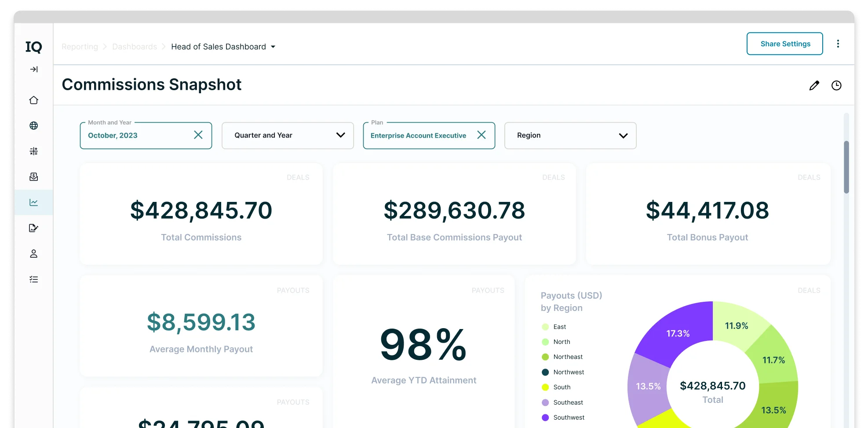Open the three-dot overflow menu
The image size is (868, 428).
click(x=839, y=44)
